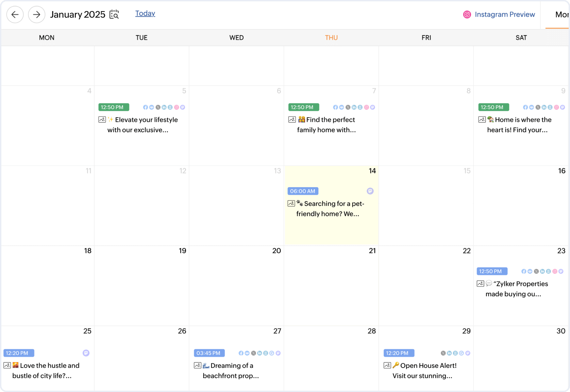Select date number 19 on the calendar
Viewport: 570px width, 392px height.
(x=182, y=251)
